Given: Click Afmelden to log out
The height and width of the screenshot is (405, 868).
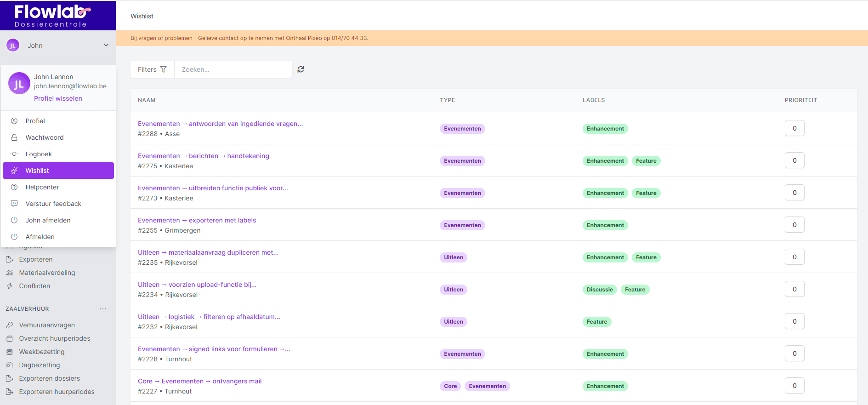Looking at the screenshot, I should point(40,237).
